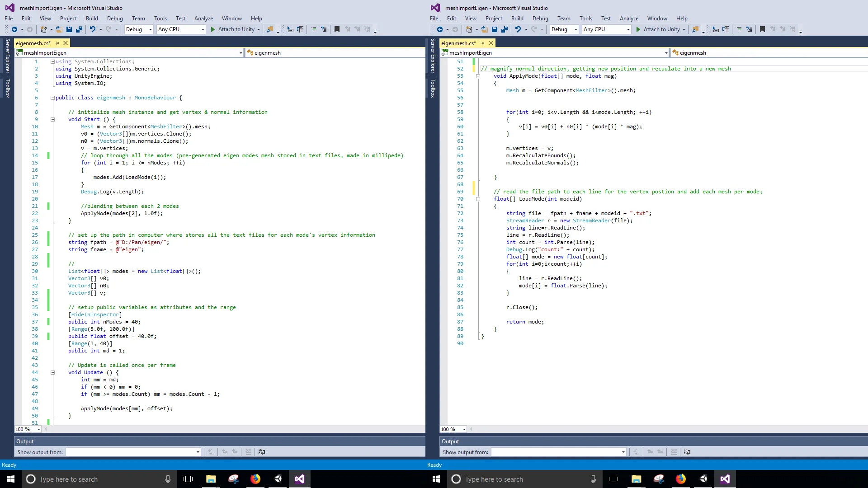Click Save icon in right window toolbar
Viewport: 868px width, 488px height.
pos(495,29)
